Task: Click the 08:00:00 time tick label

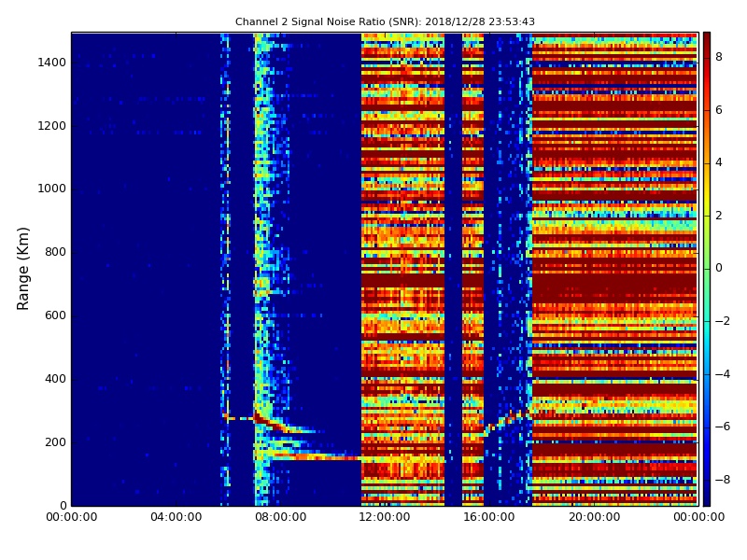Action: [281, 517]
